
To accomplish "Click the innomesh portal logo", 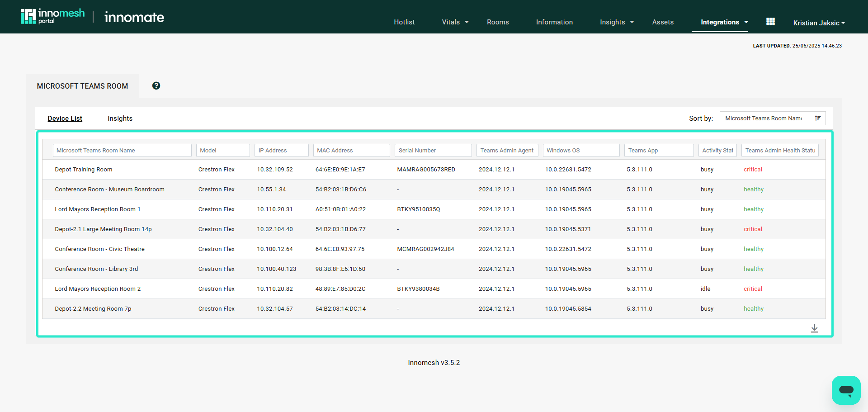I will point(52,17).
